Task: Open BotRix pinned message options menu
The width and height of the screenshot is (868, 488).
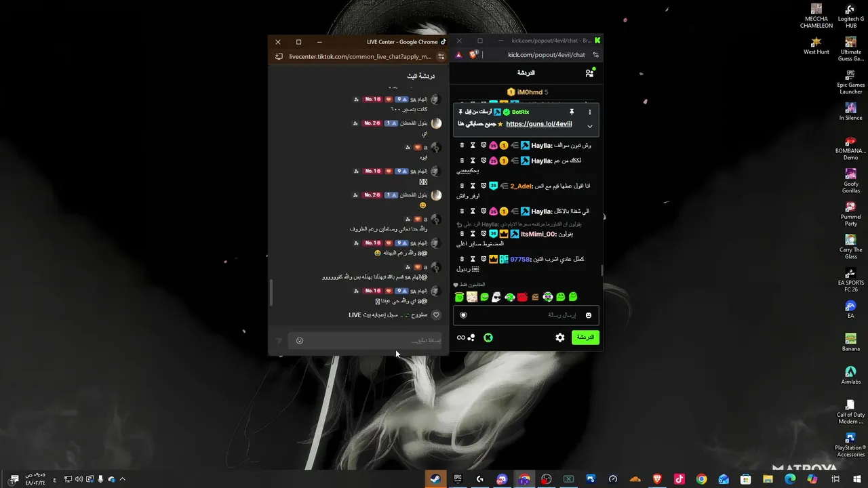Action: pos(589,112)
